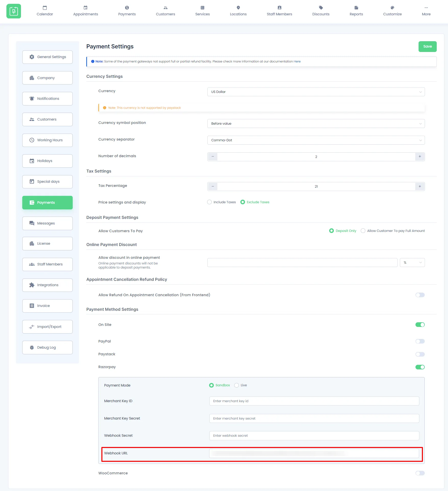
Task: Open the Services icon in top navigation
Action: (x=202, y=8)
